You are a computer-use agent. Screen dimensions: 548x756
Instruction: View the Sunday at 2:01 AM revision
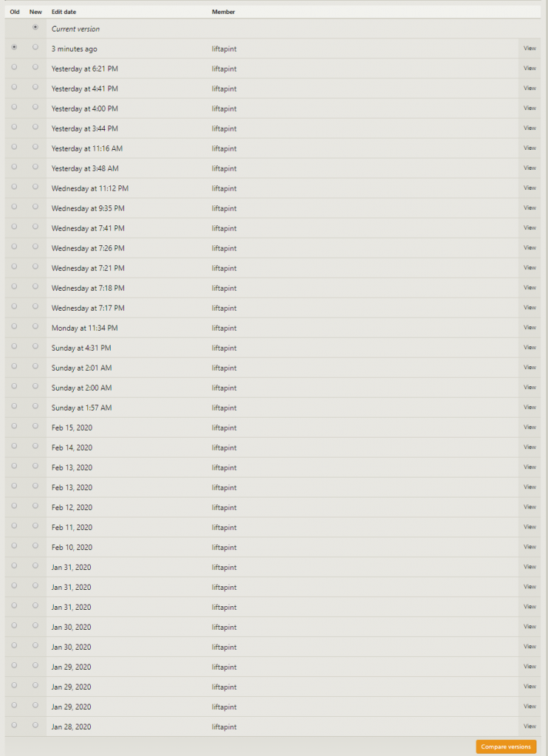530,367
